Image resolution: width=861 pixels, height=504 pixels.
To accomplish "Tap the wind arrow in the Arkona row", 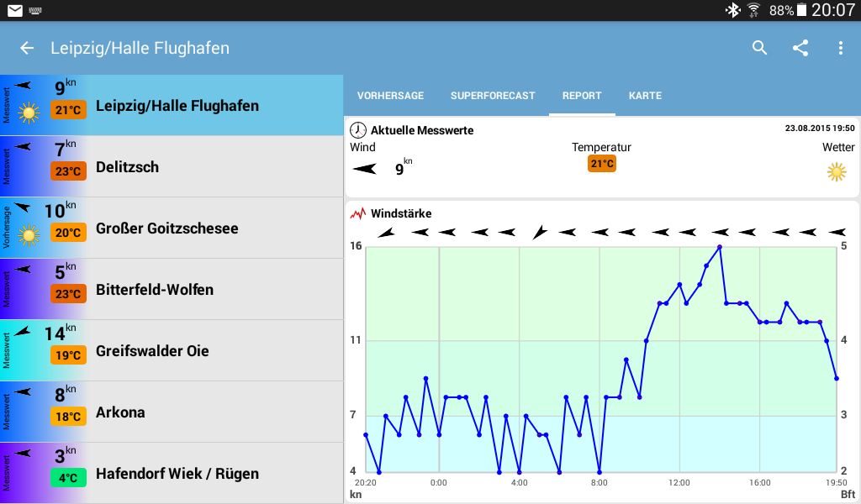I will point(23,391).
